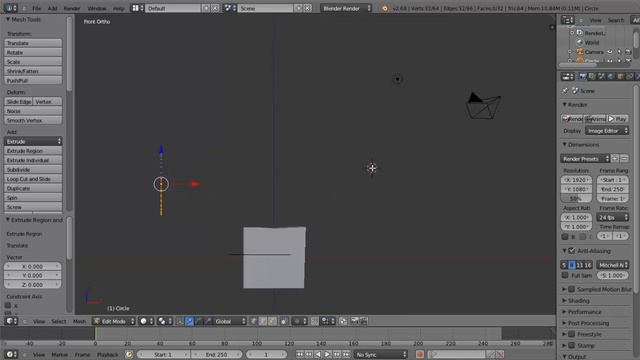Click the resolution 50% slider
This screenshot has width=640, height=360.
[x=576, y=198]
